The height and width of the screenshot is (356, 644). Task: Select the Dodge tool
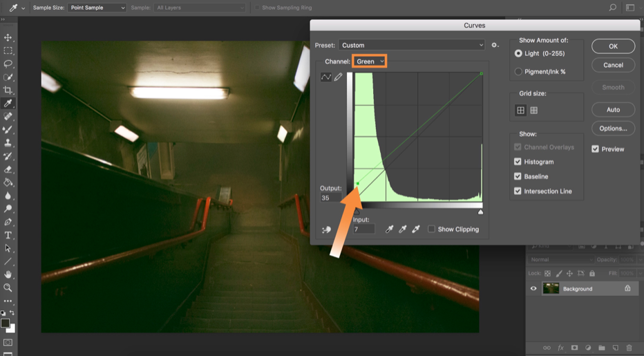tap(8, 209)
